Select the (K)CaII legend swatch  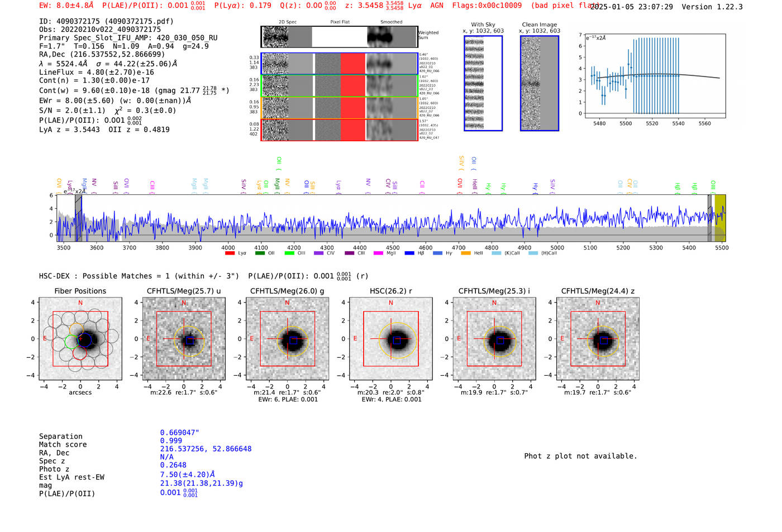(x=496, y=253)
